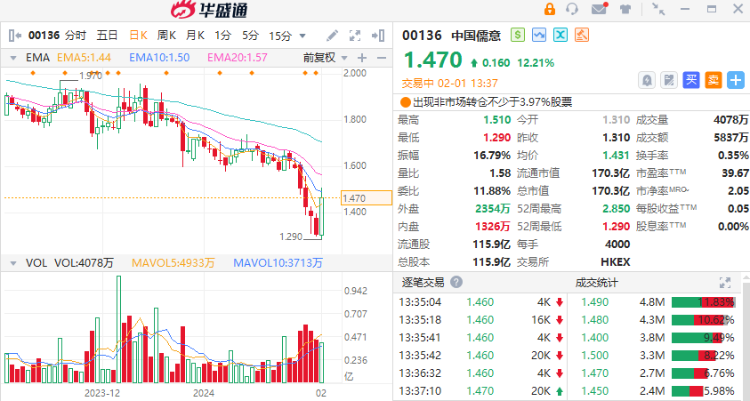The height and width of the screenshot is (401, 750).
Task: Click the 1.470 current price tag on axis
Action: click(x=366, y=198)
